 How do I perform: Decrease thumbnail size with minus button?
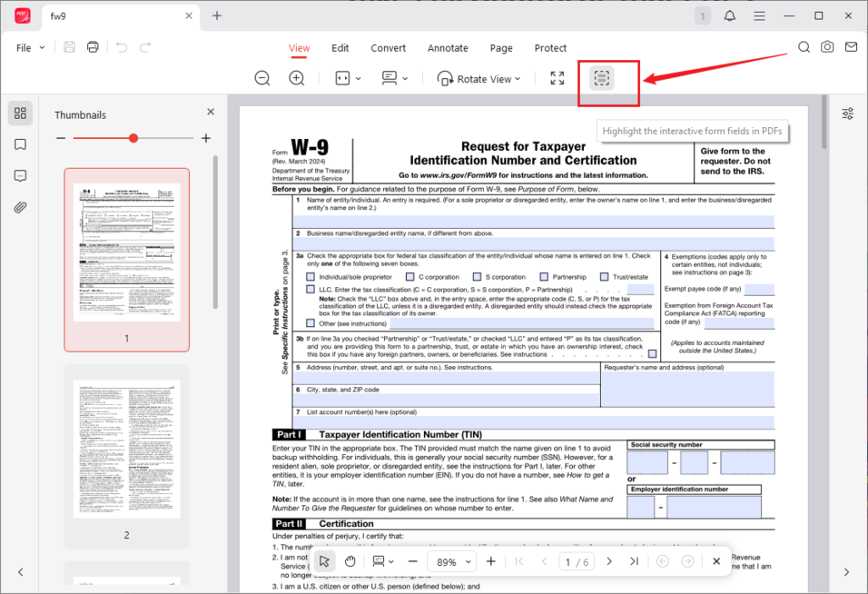pos(61,138)
